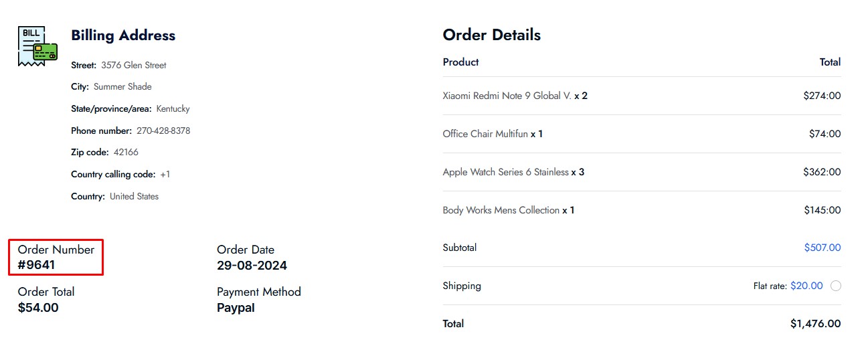This screenshot has height=360, width=868.
Task: Click Apple Watch Series 6 Stainless item
Action: [x=513, y=172]
